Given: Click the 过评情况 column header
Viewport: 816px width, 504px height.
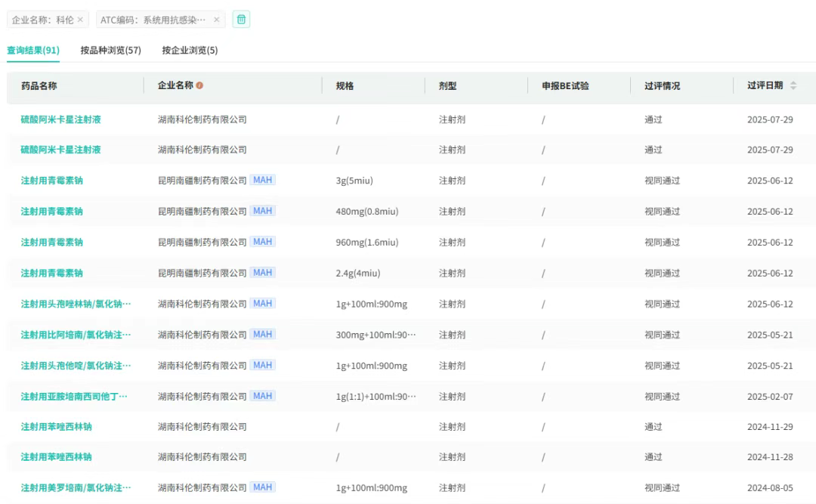Looking at the screenshot, I should pyautogui.click(x=662, y=86).
